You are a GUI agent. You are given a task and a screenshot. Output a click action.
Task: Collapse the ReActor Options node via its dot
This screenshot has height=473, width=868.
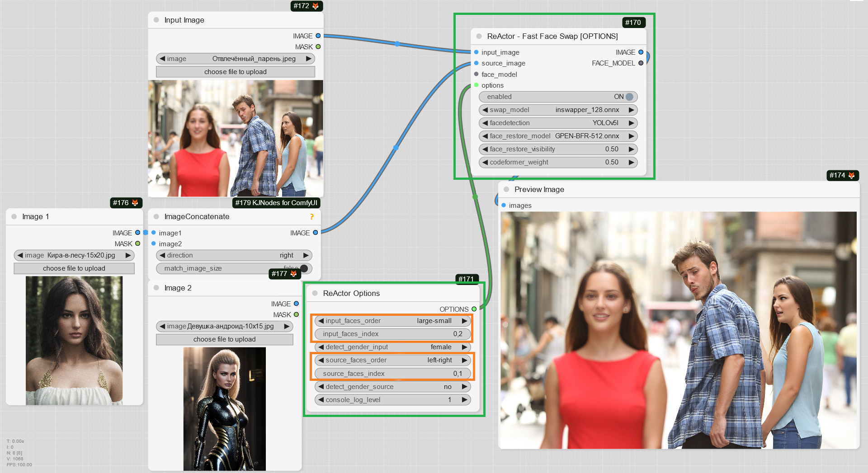pos(315,293)
